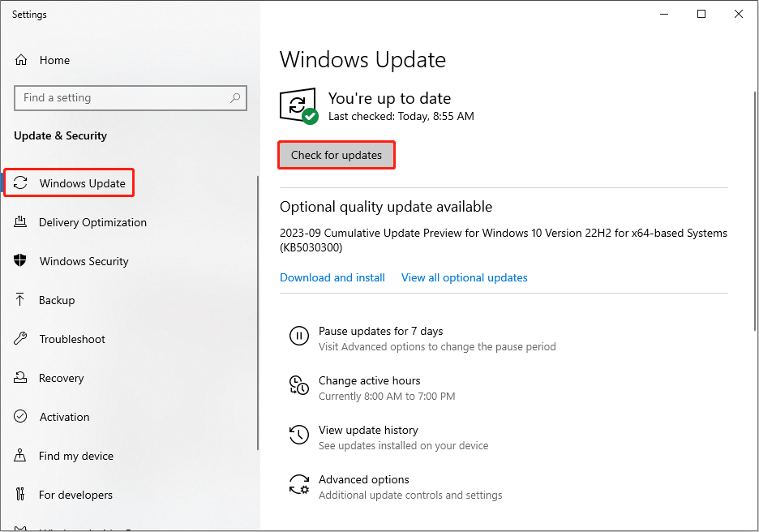Screen dimensions: 759x532
Task: Open the Backup section
Action: 57,300
